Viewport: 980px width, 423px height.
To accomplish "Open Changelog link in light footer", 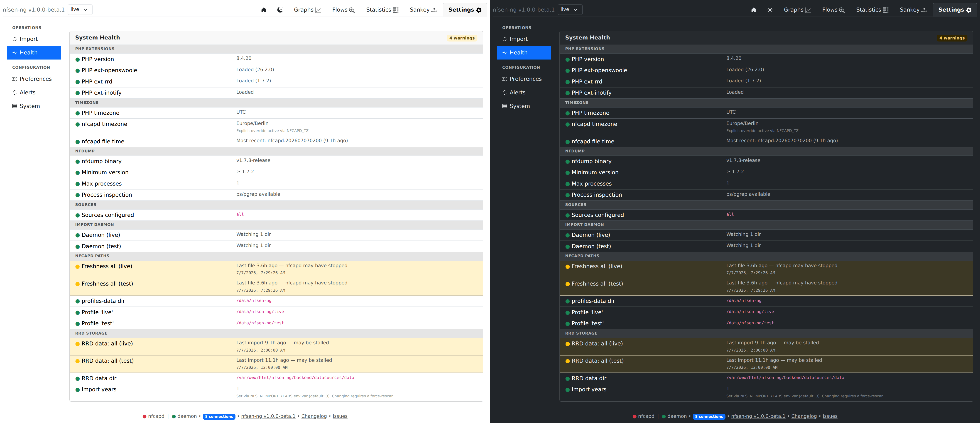I will pyautogui.click(x=314, y=416).
